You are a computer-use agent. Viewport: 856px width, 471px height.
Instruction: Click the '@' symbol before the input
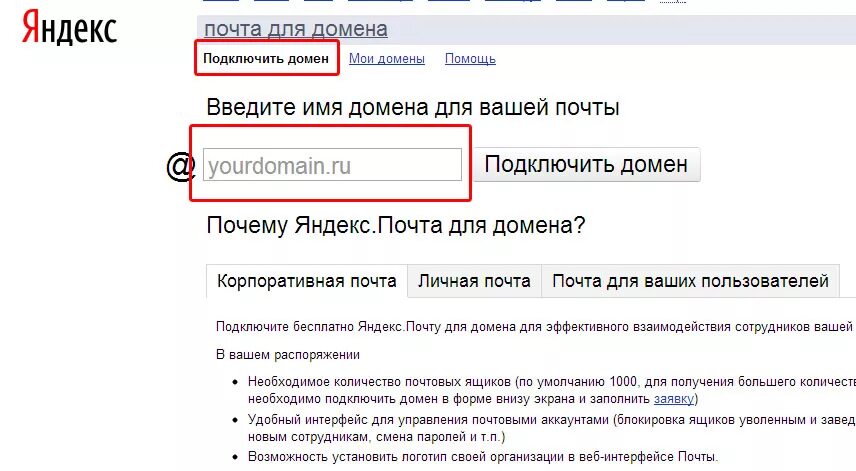click(x=181, y=166)
